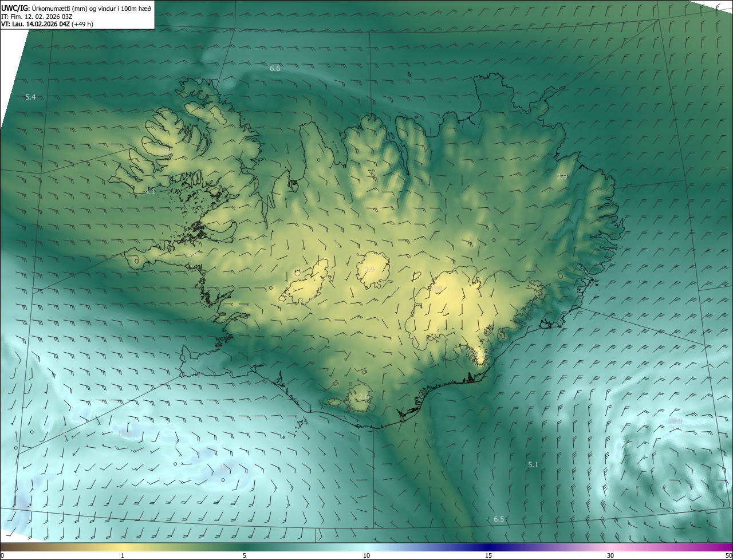Click the 5.1 value in the southeast sea
This screenshot has height=560, width=733.
[x=533, y=465]
